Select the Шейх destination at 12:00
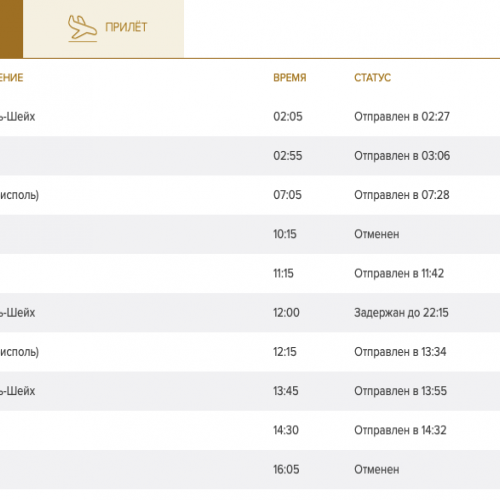Screen dimensions: 500x500 click(17, 313)
